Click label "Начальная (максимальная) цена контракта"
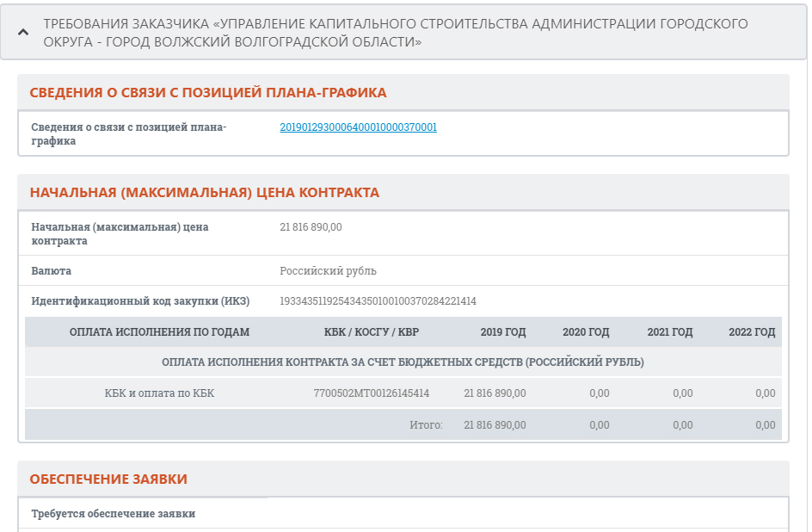The image size is (812, 532). pyautogui.click(x=120, y=233)
